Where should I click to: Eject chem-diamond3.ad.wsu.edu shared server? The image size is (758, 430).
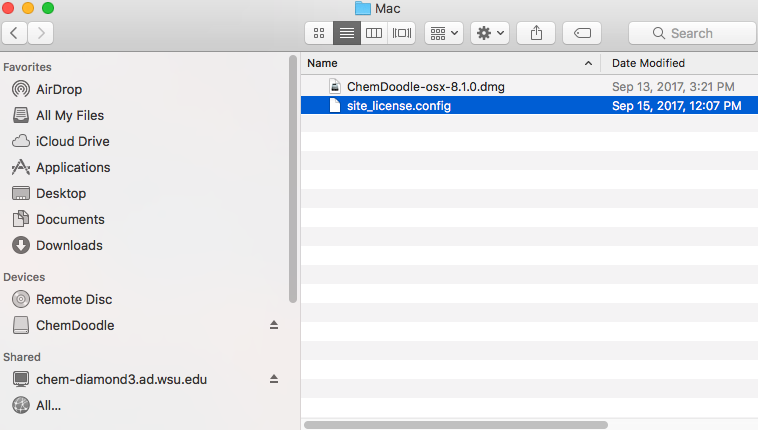tap(274, 379)
